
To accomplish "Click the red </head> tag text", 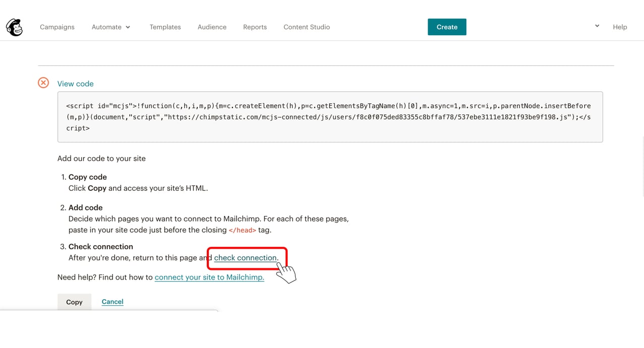I will [243, 230].
